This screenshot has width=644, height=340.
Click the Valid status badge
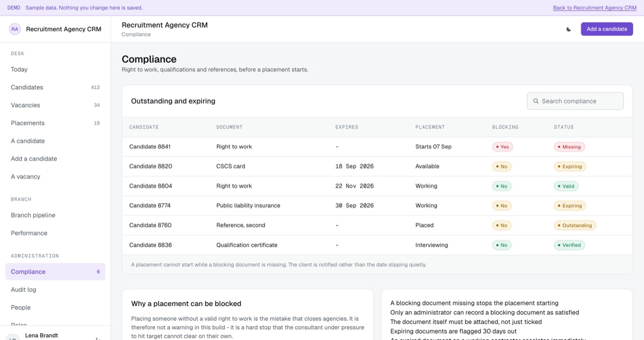tap(566, 186)
